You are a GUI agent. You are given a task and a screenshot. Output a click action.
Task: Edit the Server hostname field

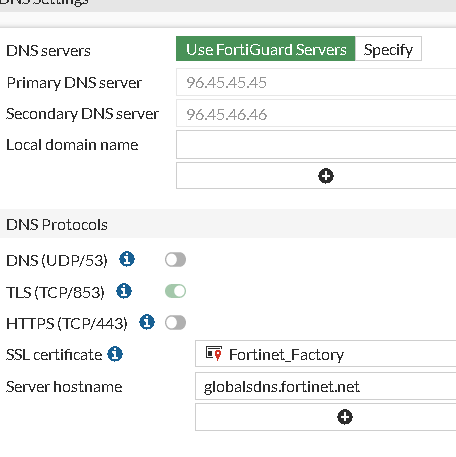coord(325,386)
